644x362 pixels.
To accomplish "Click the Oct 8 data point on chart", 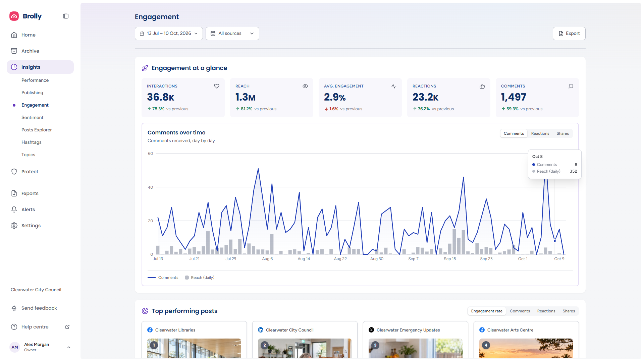I will pos(555,241).
